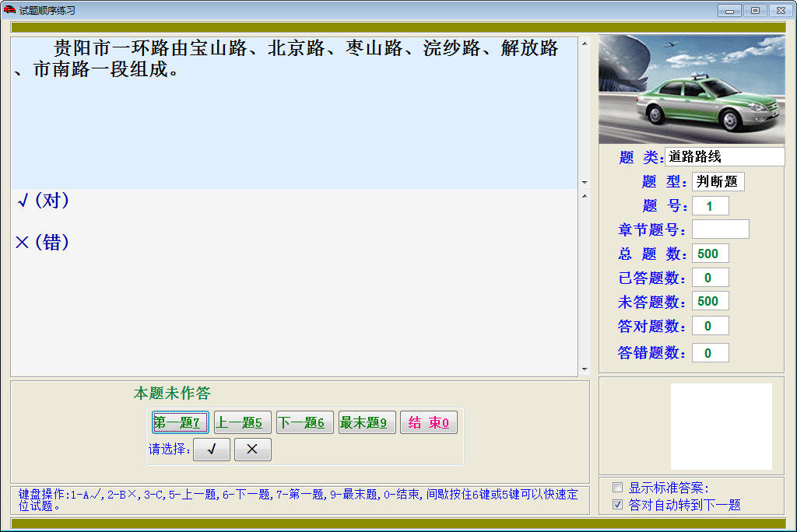Click the empty 章节题号 field
797x532 pixels.
click(720, 229)
